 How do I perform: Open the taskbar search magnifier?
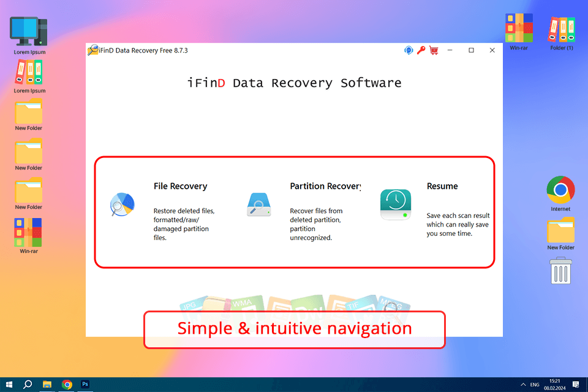(x=28, y=385)
